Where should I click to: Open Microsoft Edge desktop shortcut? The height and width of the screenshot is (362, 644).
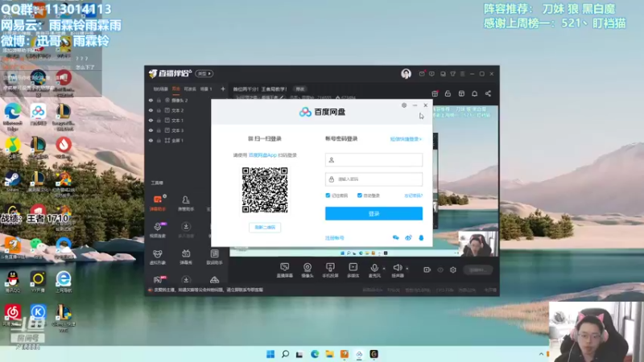[13, 116]
